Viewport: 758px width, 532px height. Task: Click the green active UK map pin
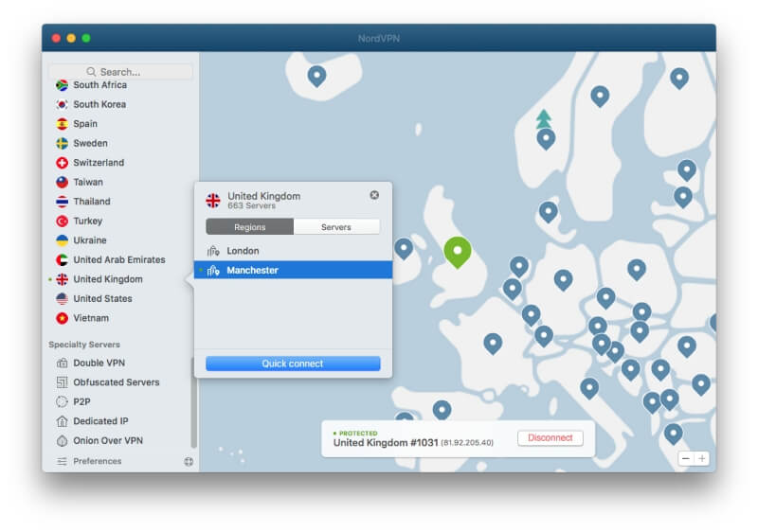[458, 252]
